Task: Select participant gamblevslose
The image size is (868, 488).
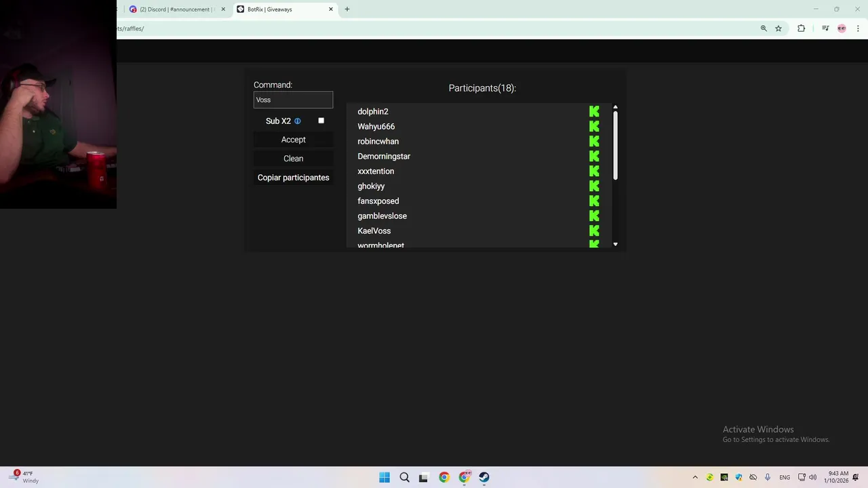Action: (x=382, y=216)
